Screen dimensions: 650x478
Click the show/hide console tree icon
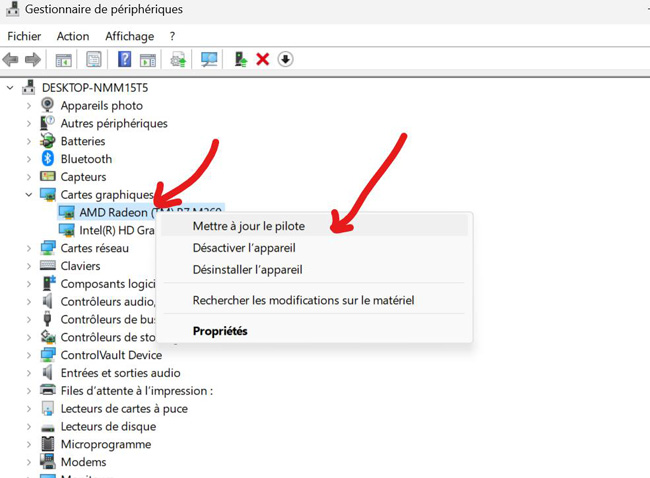63,60
